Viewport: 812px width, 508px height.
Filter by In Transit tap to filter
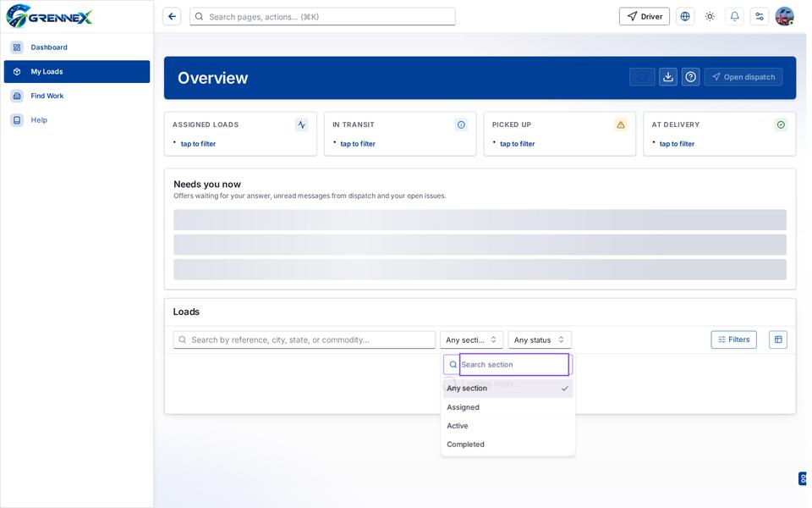(x=358, y=144)
